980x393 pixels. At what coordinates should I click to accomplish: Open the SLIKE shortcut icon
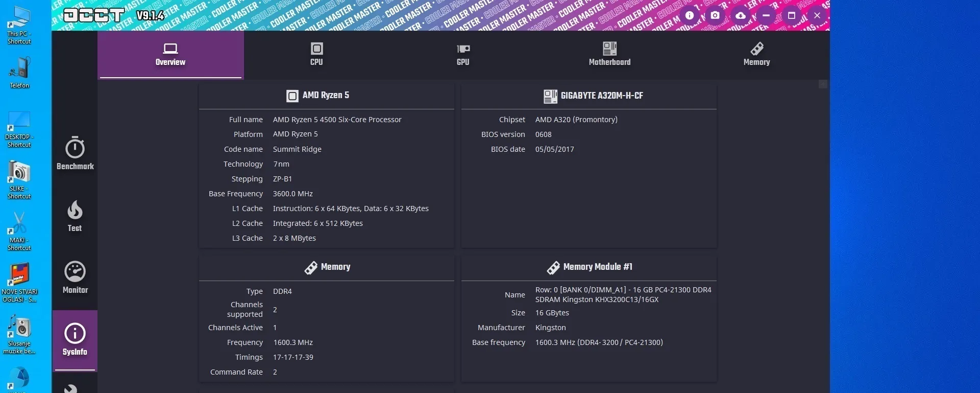point(19,180)
